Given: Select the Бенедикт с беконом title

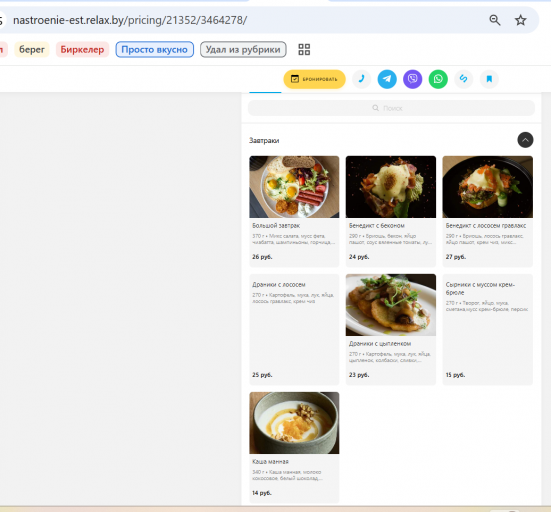Looking at the screenshot, I should 377,226.
